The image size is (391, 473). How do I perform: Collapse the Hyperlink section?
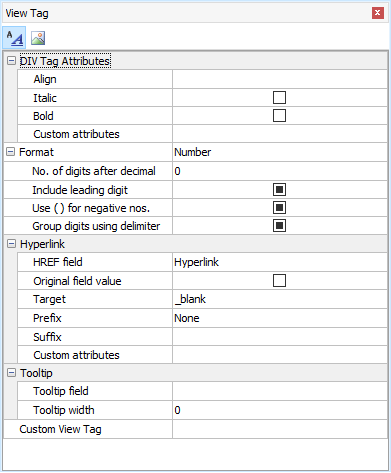click(x=11, y=244)
